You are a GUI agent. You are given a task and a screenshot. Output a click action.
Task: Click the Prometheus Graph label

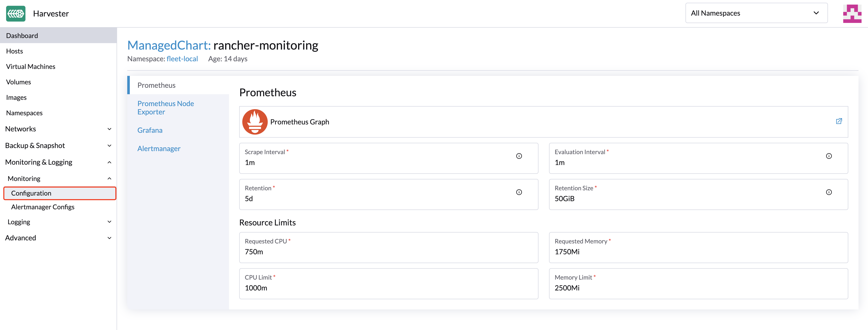pos(300,122)
